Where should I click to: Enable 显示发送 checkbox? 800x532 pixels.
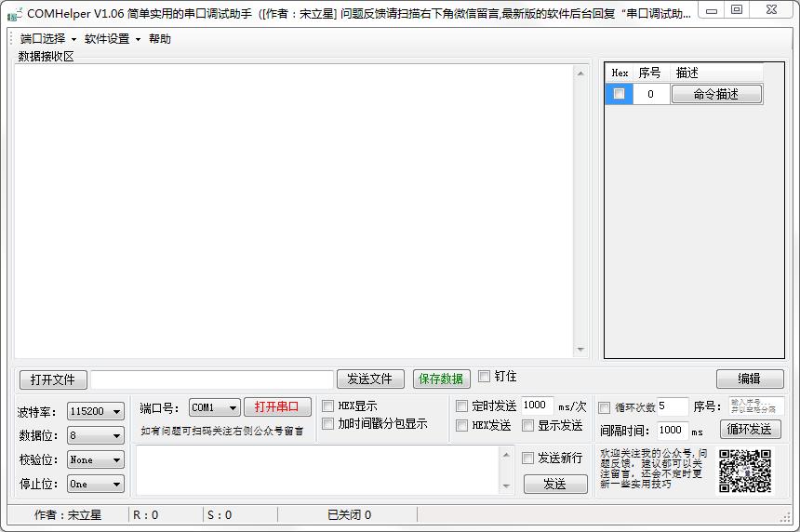coord(528,425)
